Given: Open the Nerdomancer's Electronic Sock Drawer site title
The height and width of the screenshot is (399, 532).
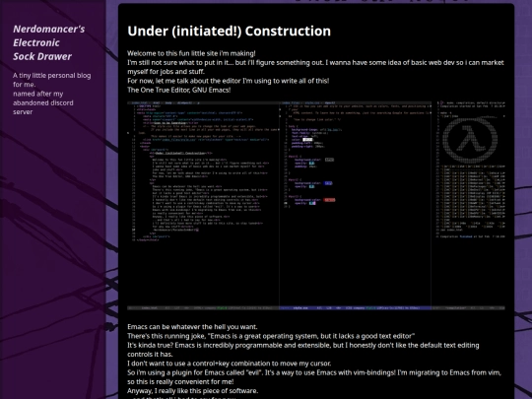Looking at the screenshot, I should tap(49, 42).
